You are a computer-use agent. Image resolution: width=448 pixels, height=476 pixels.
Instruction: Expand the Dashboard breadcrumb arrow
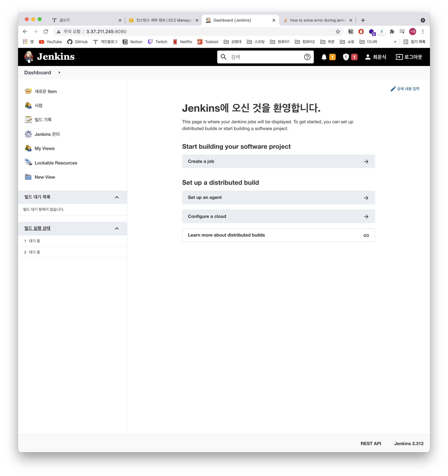coord(59,73)
